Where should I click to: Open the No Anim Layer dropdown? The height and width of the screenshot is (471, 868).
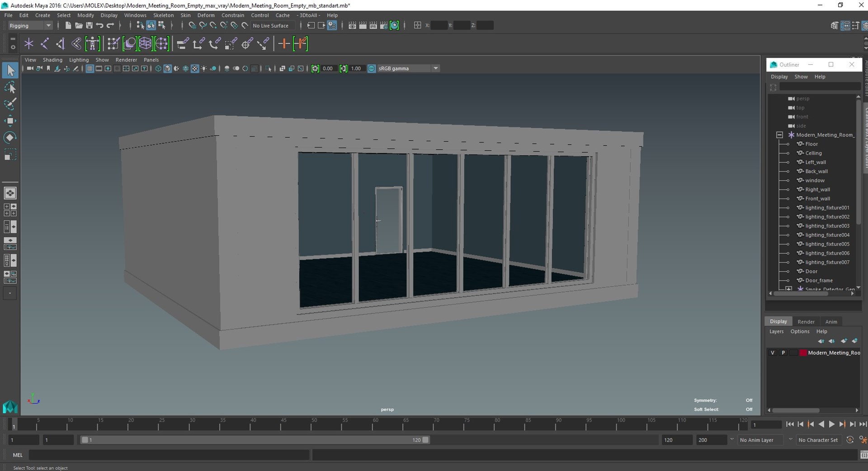tap(760, 440)
